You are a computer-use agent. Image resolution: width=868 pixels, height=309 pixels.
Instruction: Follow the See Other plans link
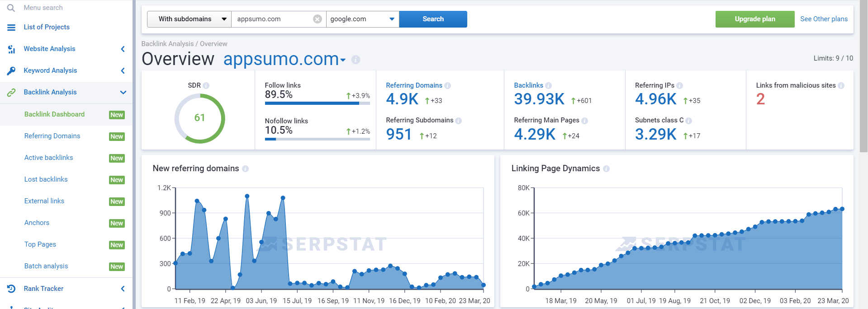(x=824, y=19)
